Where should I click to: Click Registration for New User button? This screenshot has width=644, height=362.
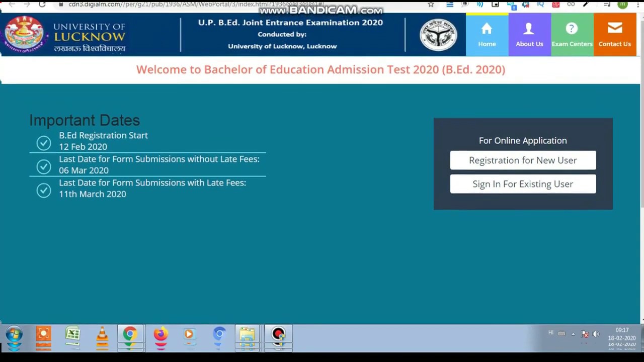click(x=523, y=160)
